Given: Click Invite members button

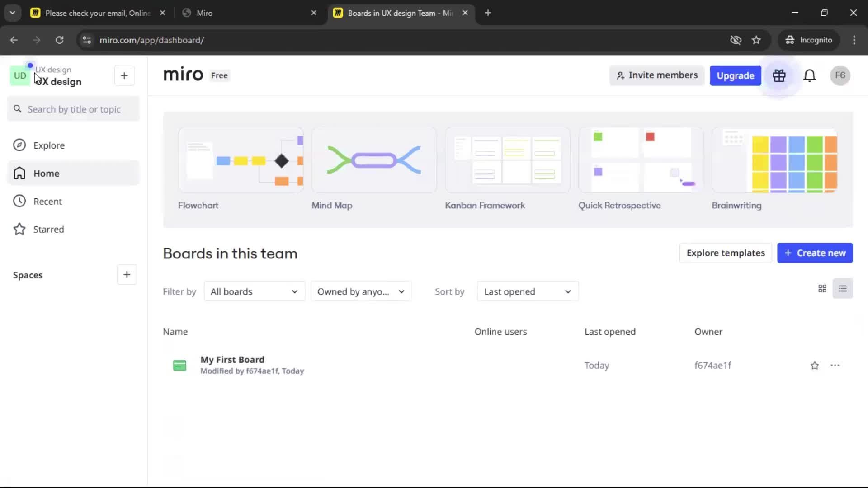Looking at the screenshot, I should [x=657, y=75].
